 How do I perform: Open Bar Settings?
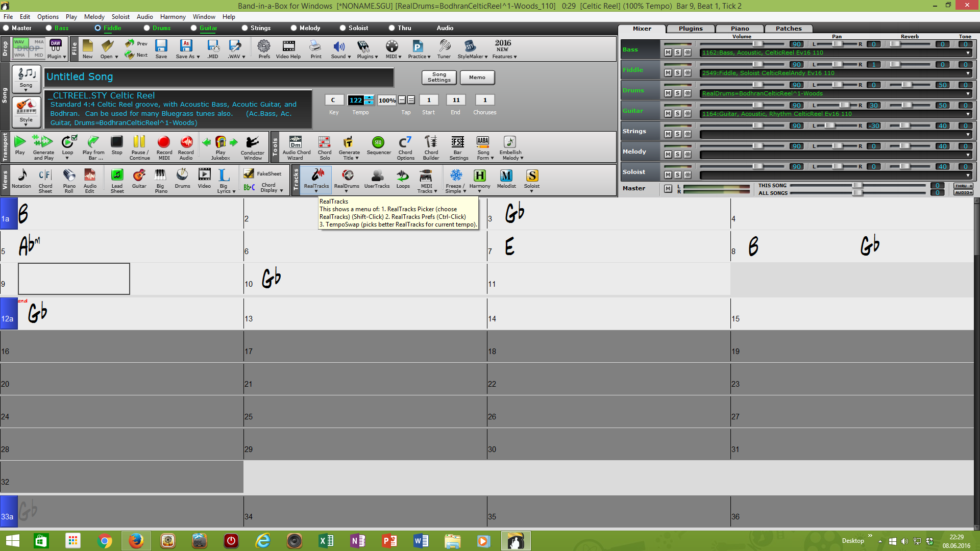tap(458, 147)
